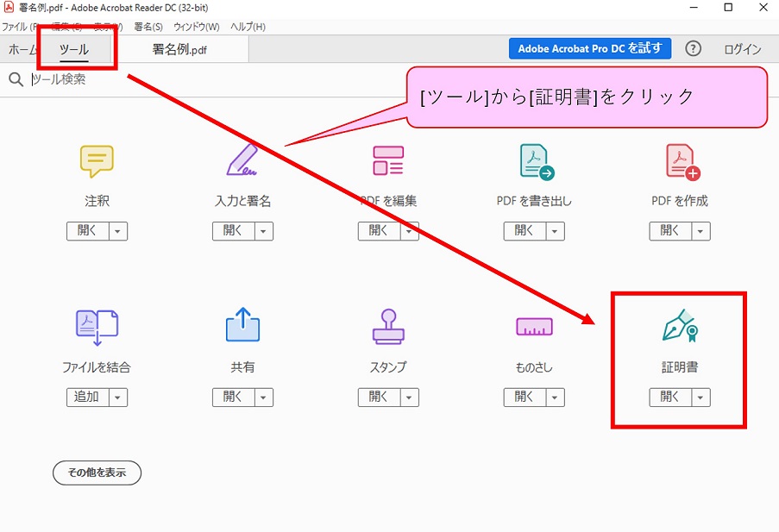The width and height of the screenshot is (779, 532).
Task: Expand dropdown arrow beside 注釈 開く button
Action: (x=117, y=231)
